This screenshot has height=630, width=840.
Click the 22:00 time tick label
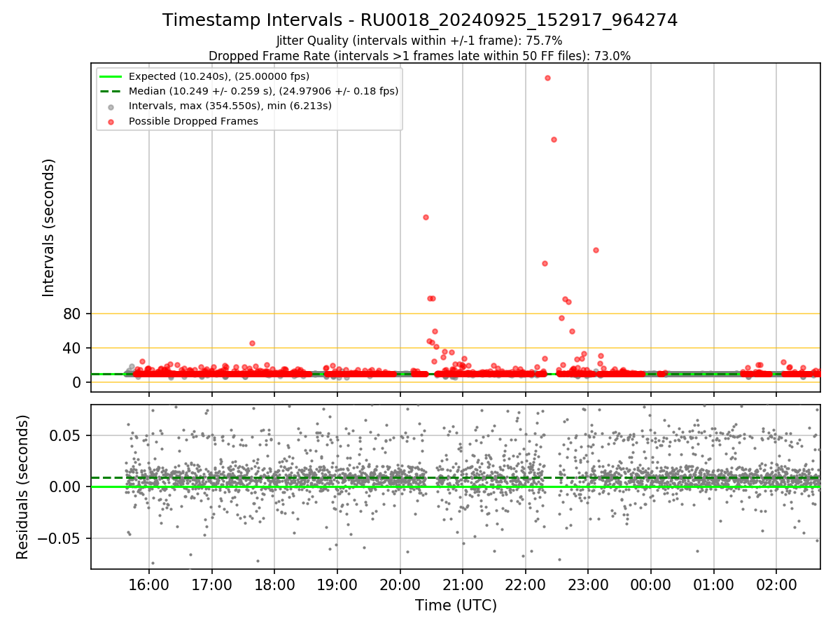(526, 584)
